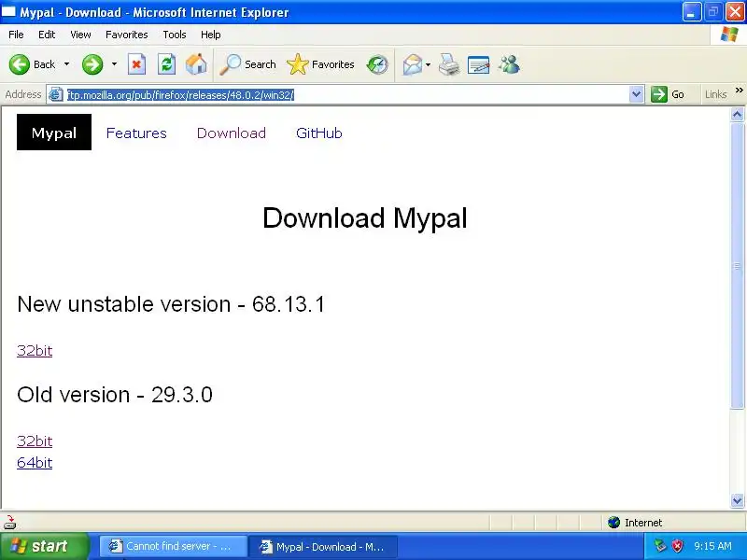Click the vertical scrollbar up arrow

click(x=737, y=114)
